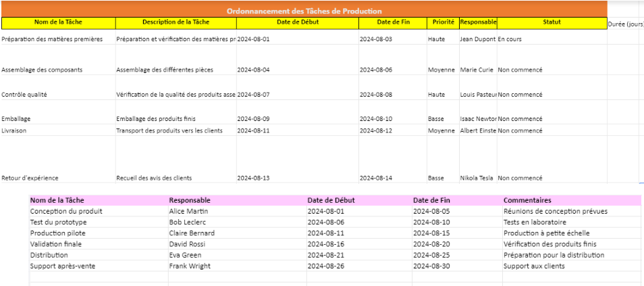Select the 'Validation finale' cell
The height and width of the screenshot is (286, 644).
click(99, 244)
